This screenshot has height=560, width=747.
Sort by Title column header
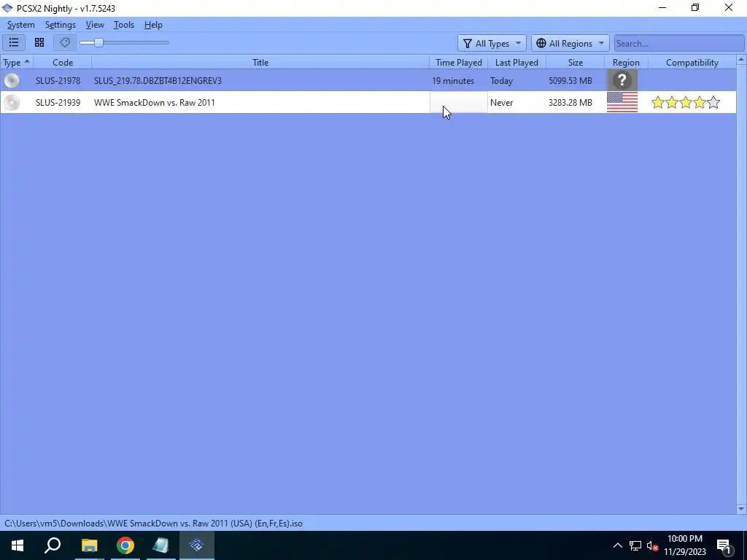click(x=260, y=63)
